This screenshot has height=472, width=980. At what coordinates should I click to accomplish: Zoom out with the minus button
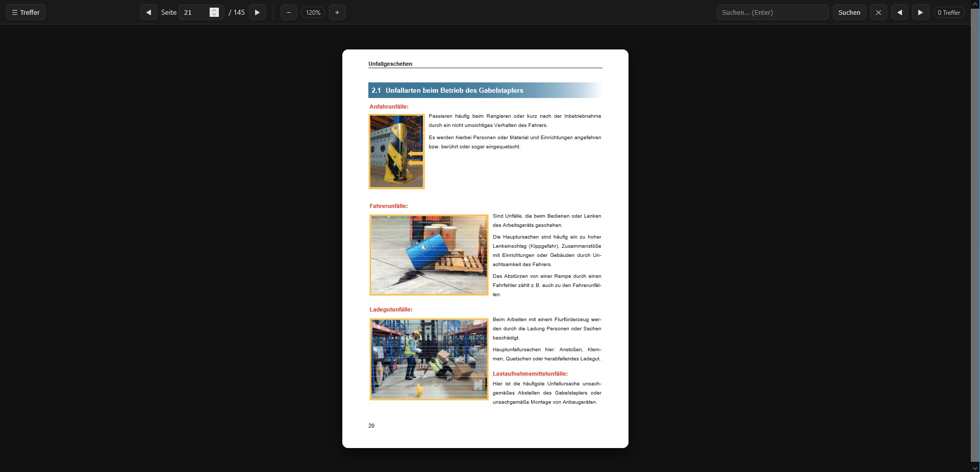pos(289,12)
